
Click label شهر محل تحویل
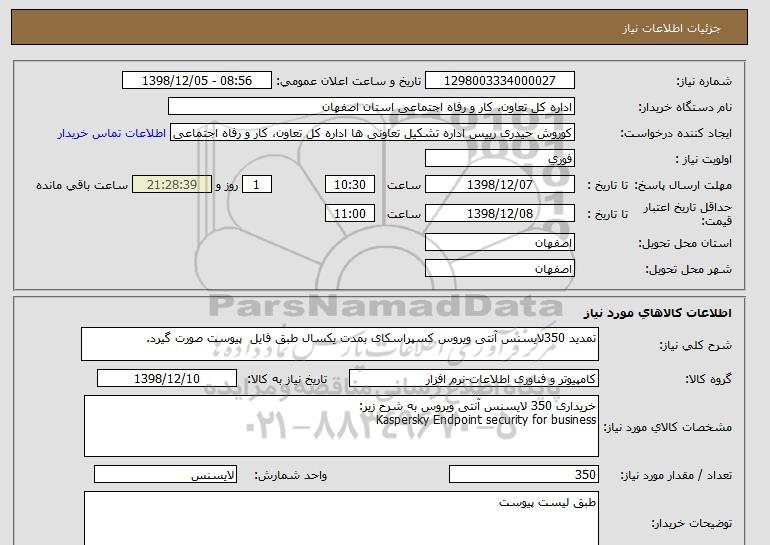[x=688, y=270]
